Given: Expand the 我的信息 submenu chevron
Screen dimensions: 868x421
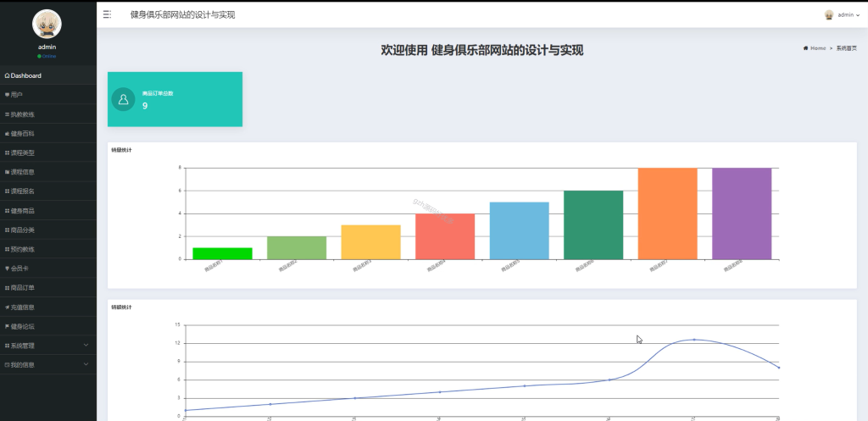Looking at the screenshot, I should (86, 364).
